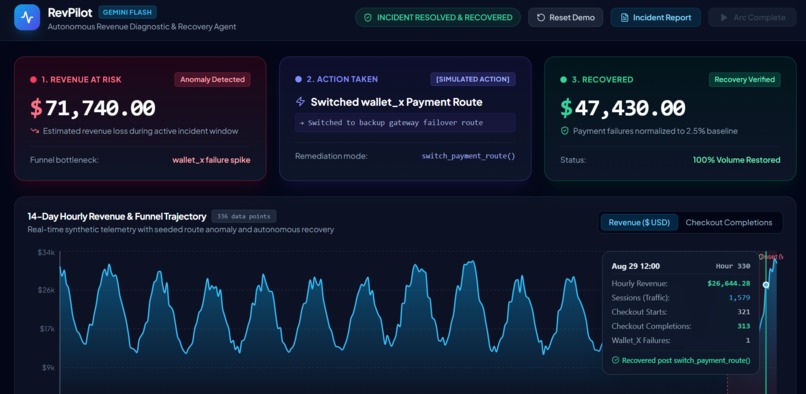Viewport: 806px width, 394px height.
Task: Click the shield icon in Incident Resolved pill
Action: [x=368, y=17]
